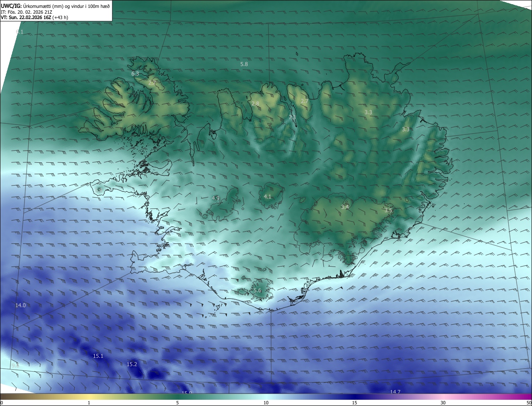The height and width of the screenshot is (406, 532).
Task: Click the 6.1 value near the header box
Action: (x=20, y=32)
